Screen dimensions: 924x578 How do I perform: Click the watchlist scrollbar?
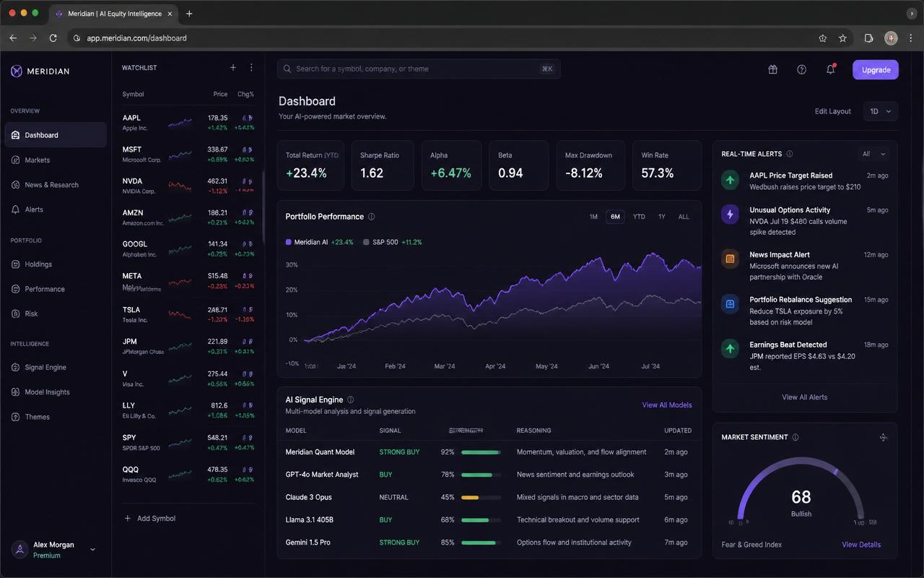click(x=263, y=208)
